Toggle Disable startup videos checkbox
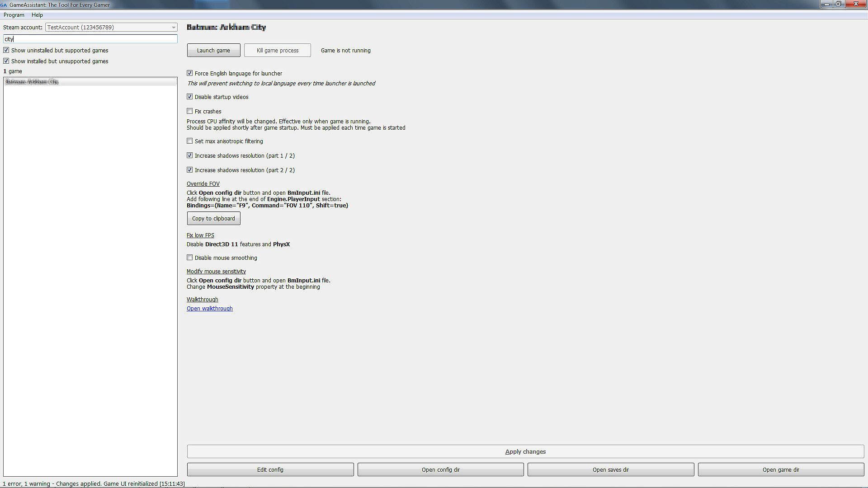Viewport: 868px width, 488px height. [x=190, y=97]
